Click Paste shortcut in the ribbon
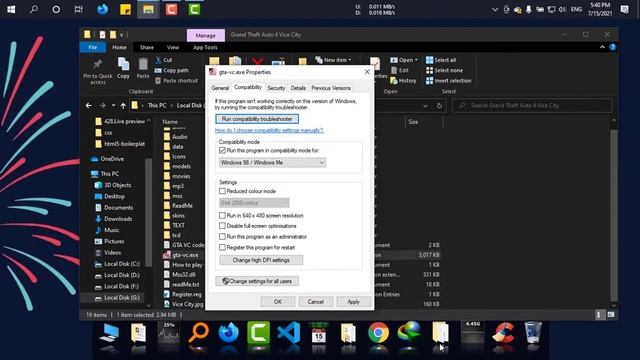 click(176, 81)
